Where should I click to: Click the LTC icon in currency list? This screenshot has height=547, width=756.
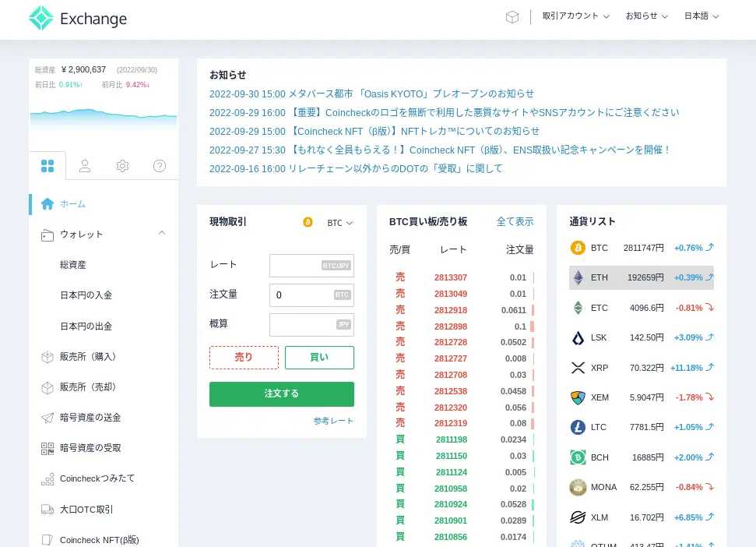pyautogui.click(x=578, y=427)
